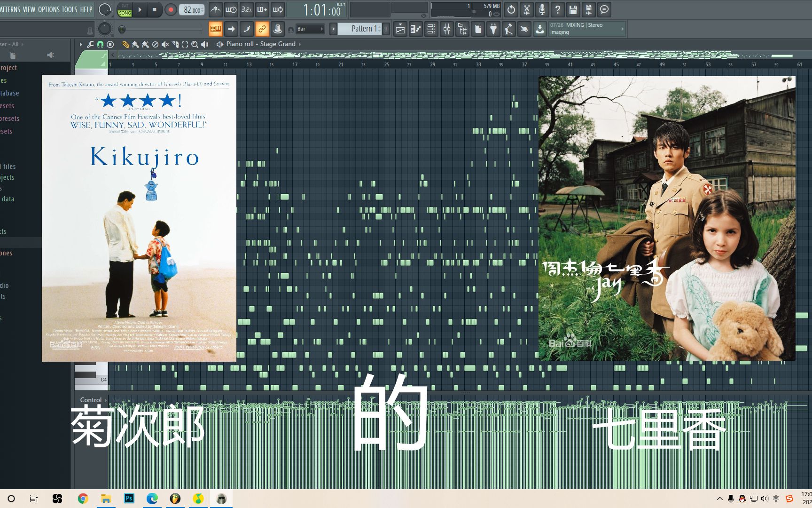This screenshot has height=508, width=812.
Task: Toggle countdown before recording
Action: [247, 9]
